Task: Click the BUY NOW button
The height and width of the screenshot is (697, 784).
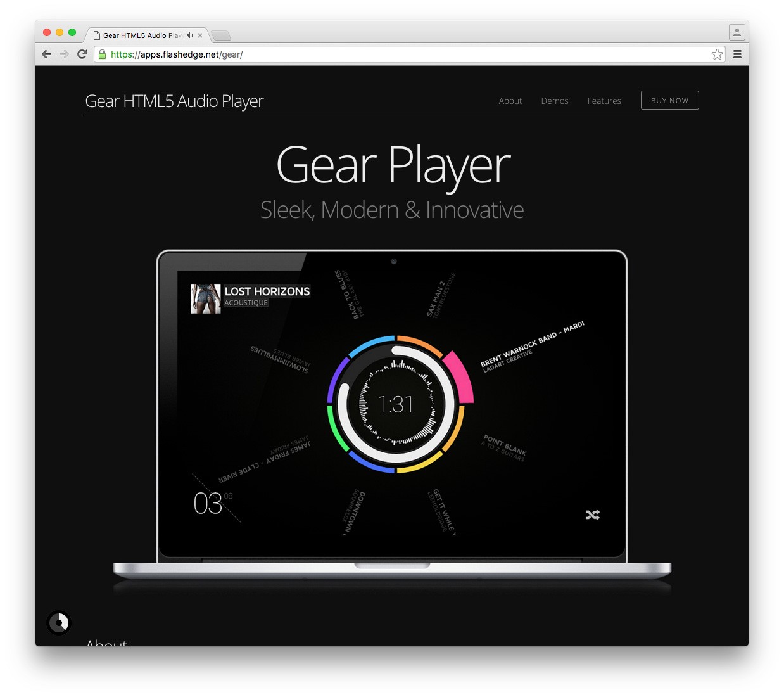Action: 669,100
